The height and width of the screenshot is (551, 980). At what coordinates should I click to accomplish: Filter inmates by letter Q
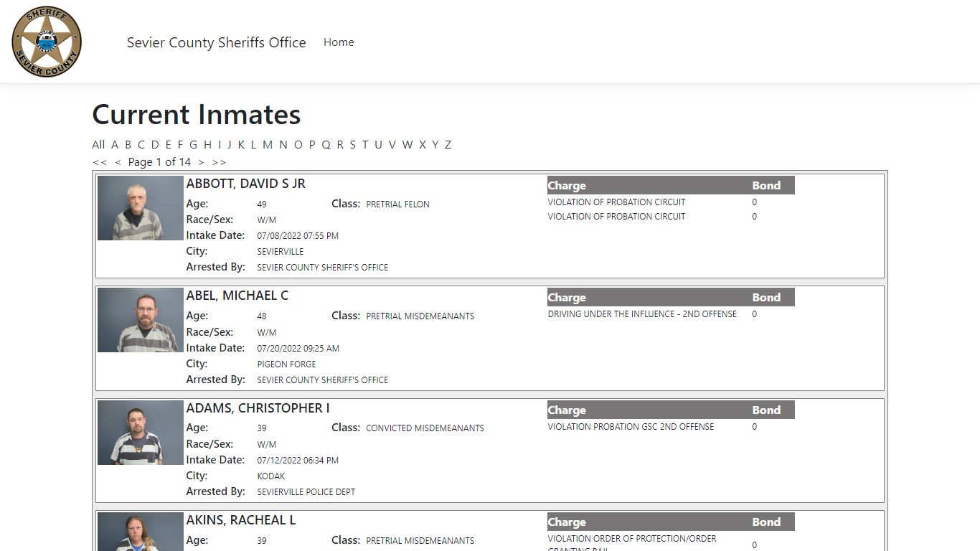(326, 144)
